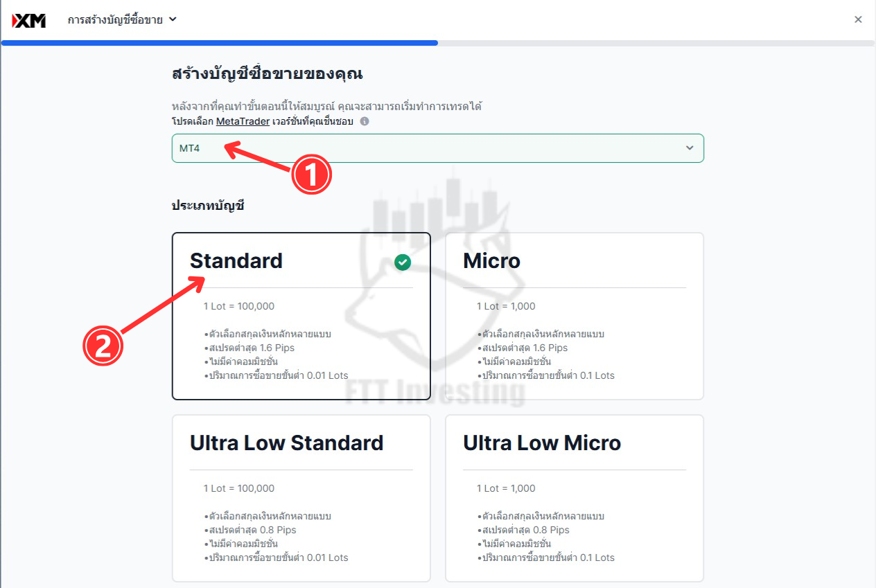Click the chevron arrow in the MT4 select box
The image size is (876, 588).
tap(690, 148)
